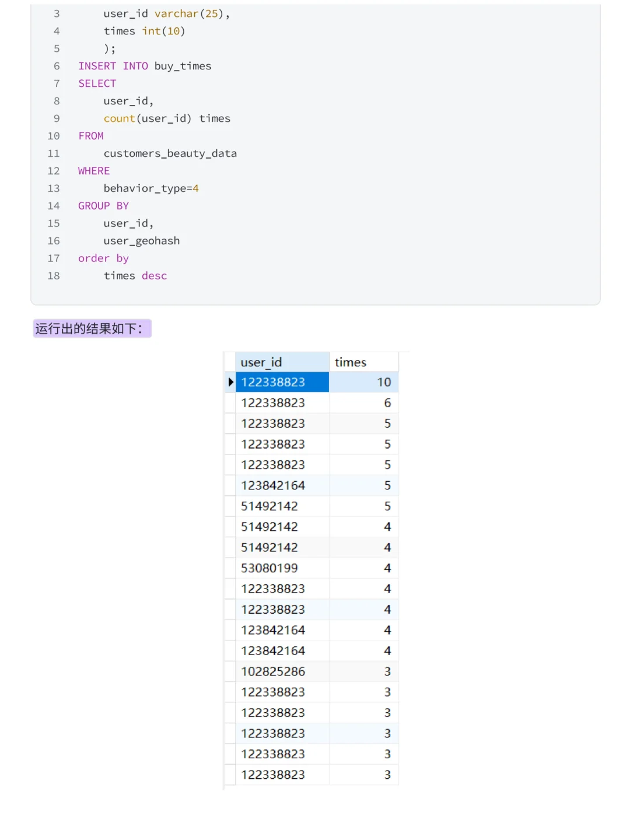
Task: Click the INSERT INTO keyword in code
Action: pos(113,66)
